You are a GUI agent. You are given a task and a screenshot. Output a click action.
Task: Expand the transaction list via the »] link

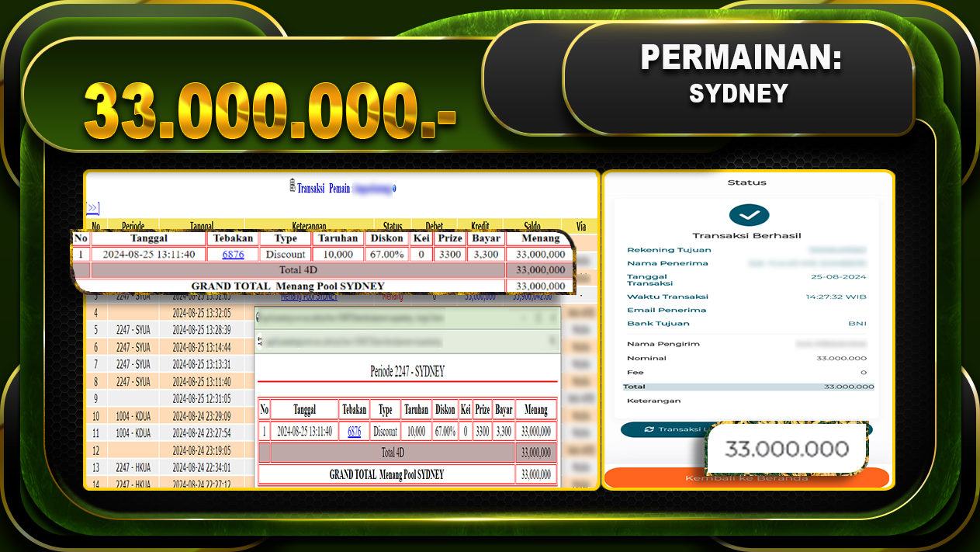click(92, 208)
